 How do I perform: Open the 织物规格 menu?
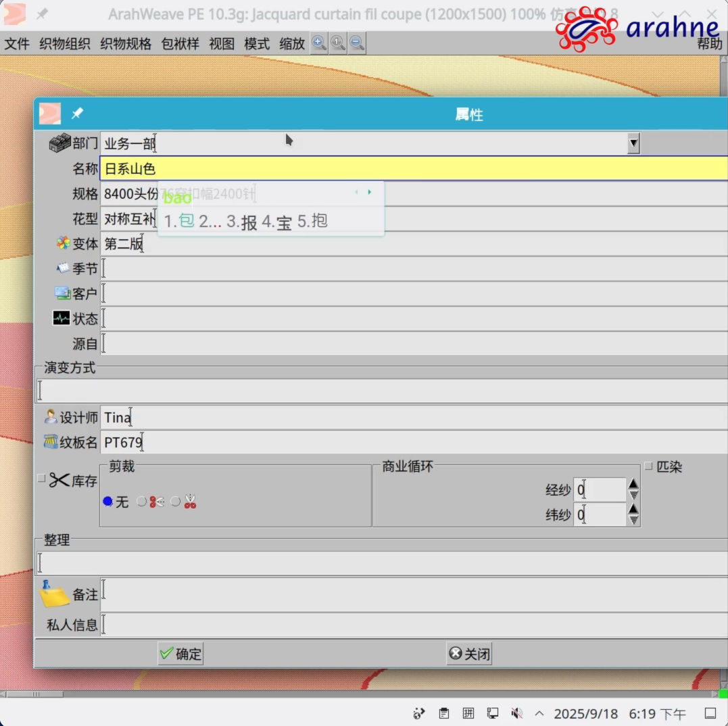tap(126, 44)
